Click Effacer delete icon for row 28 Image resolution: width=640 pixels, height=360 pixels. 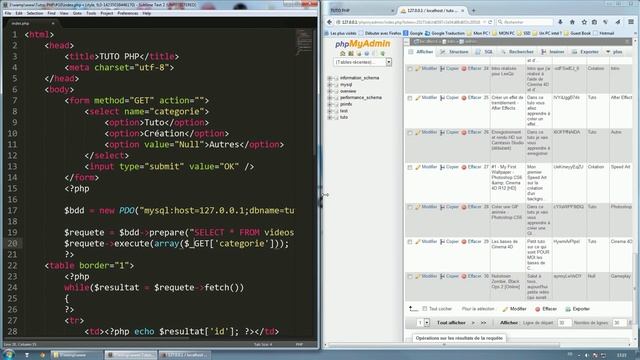coord(464,207)
